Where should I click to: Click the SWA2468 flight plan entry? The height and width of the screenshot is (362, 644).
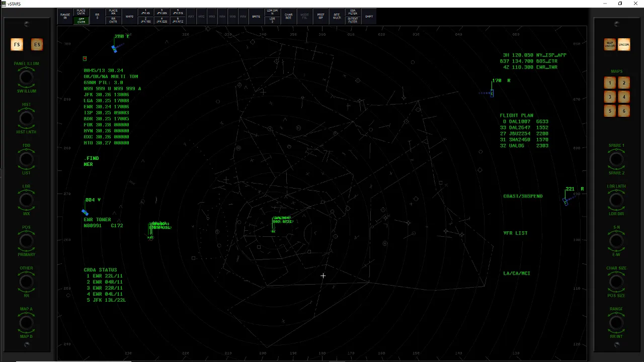pos(524,140)
